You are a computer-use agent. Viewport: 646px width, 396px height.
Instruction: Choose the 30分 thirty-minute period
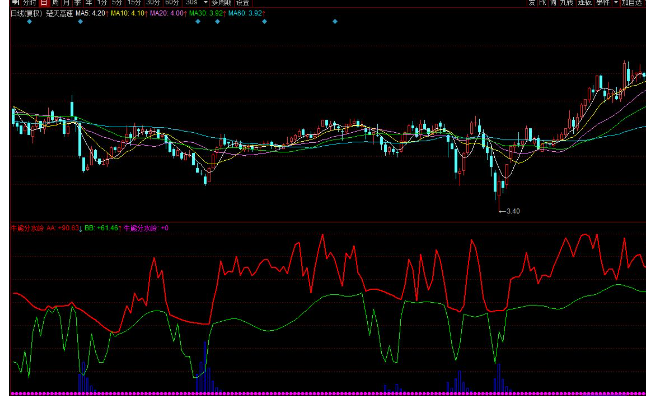click(x=153, y=3)
